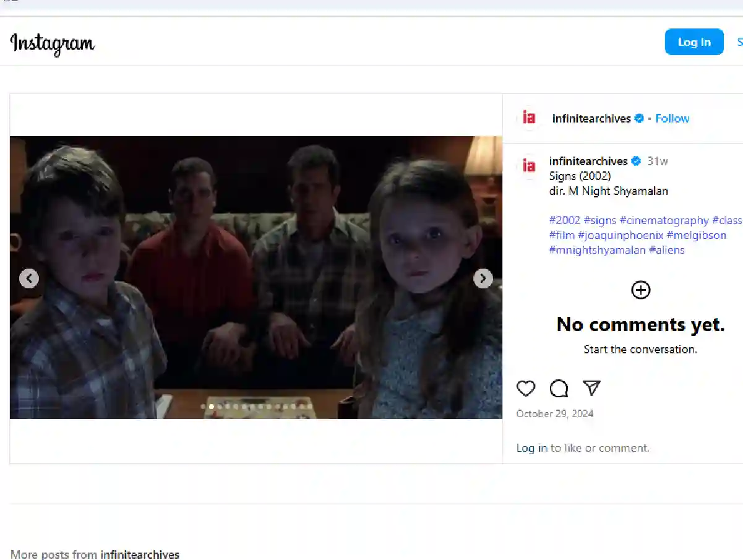Click the caption's infinitearchives avatar
Image resolution: width=743 pixels, height=560 pixels.
529,166
